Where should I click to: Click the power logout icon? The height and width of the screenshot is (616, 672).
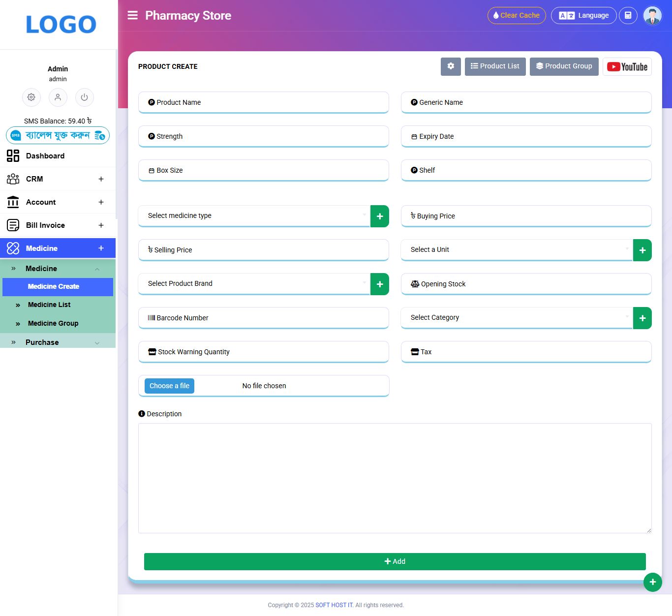(x=84, y=97)
